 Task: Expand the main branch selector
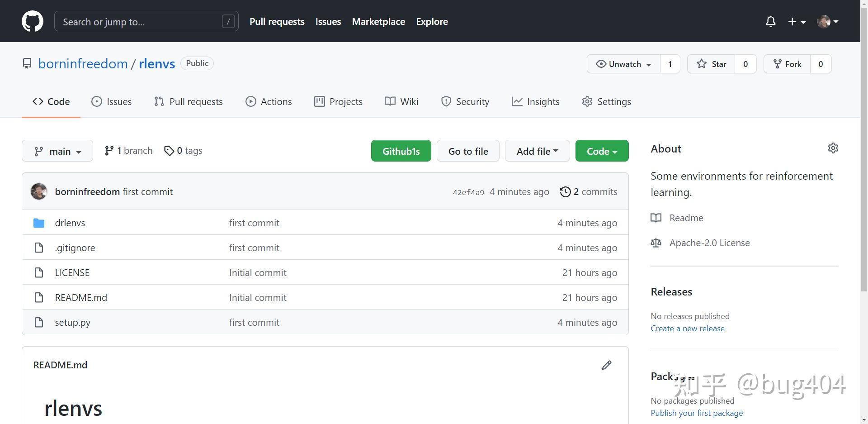point(57,151)
